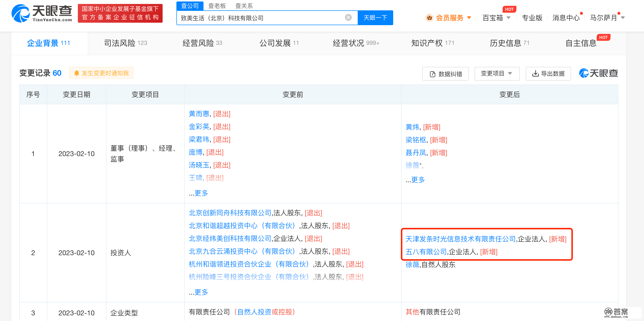Viewport: 644px width, 321px height.
Task: Click the 发生变更时通知我 bell button
Action: coord(102,73)
